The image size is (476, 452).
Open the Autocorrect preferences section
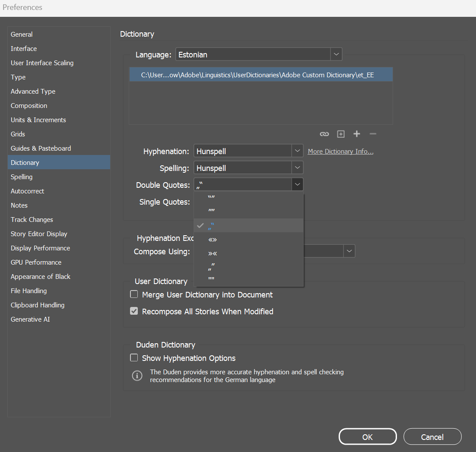coord(59,191)
